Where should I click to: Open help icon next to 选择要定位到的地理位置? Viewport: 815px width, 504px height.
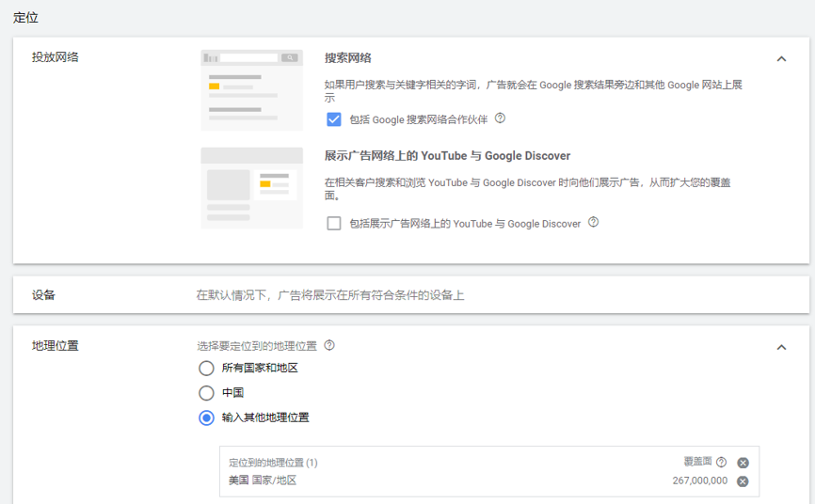(329, 345)
